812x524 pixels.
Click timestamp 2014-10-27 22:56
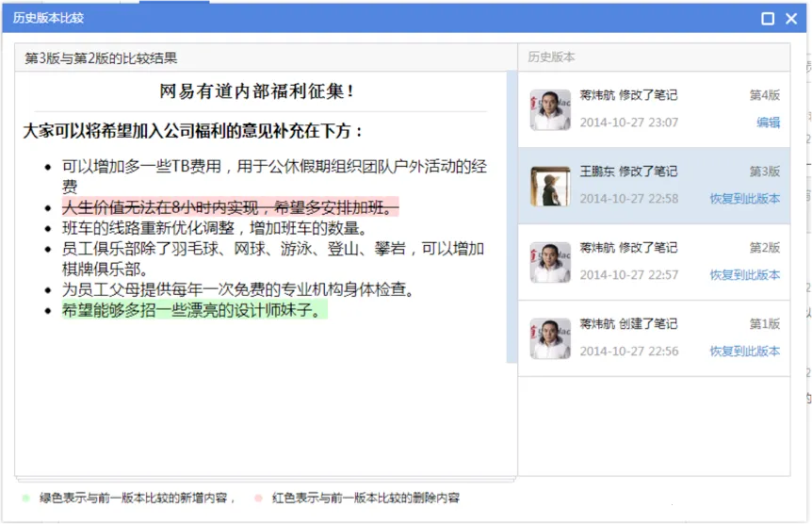(x=628, y=351)
